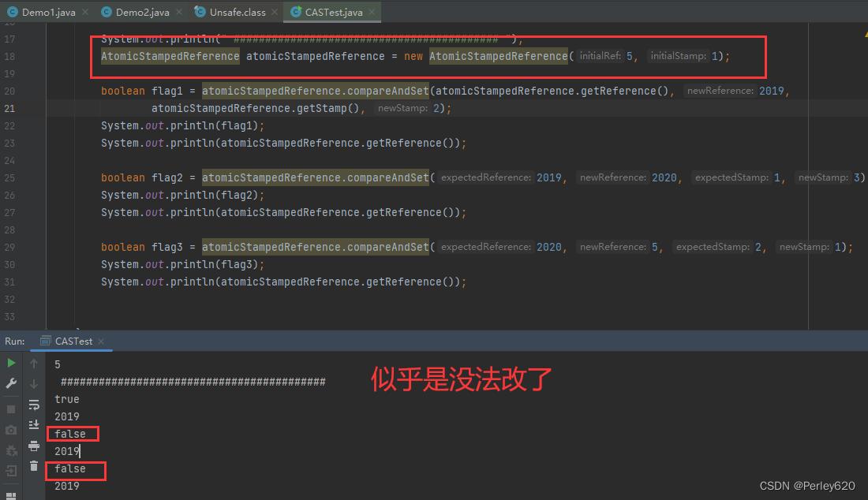Clear console with the trash icon

click(34, 466)
